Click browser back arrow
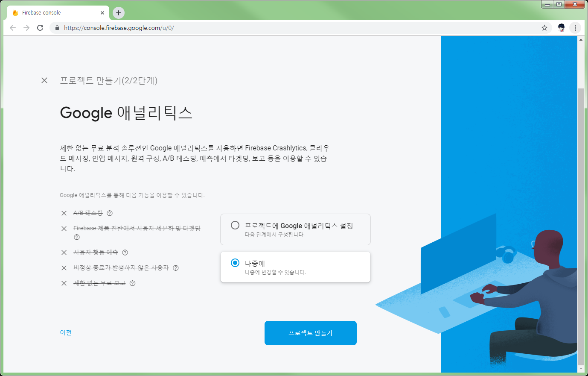The width and height of the screenshot is (588, 376). click(13, 28)
